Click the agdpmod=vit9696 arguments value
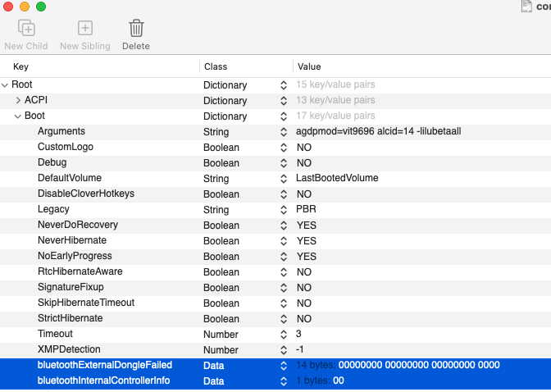This screenshot has width=551, height=392. [x=379, y=131]
